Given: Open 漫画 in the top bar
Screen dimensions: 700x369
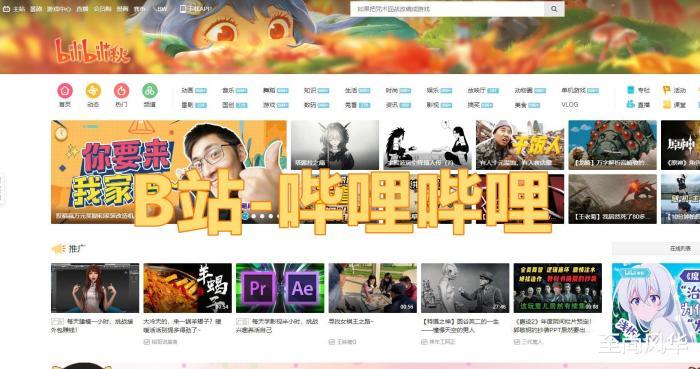Looking at the screenshot, I should click(122, 9).
